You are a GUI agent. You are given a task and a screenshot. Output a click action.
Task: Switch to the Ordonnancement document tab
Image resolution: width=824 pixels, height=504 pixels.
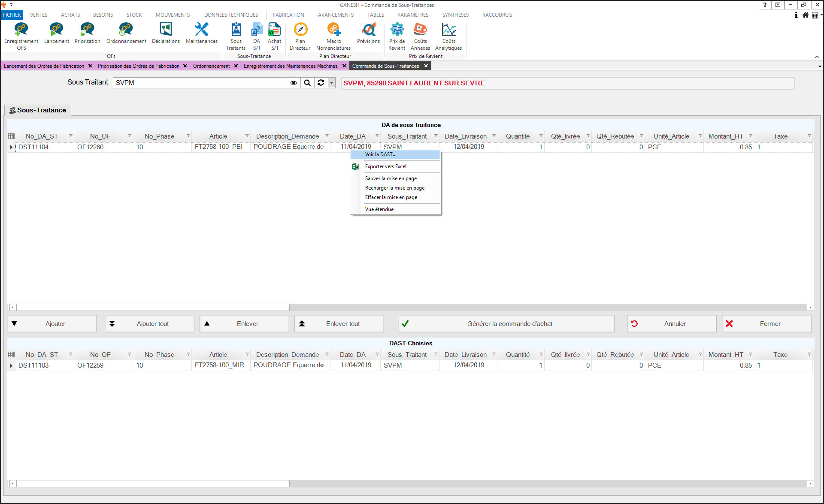coord(211,66)
